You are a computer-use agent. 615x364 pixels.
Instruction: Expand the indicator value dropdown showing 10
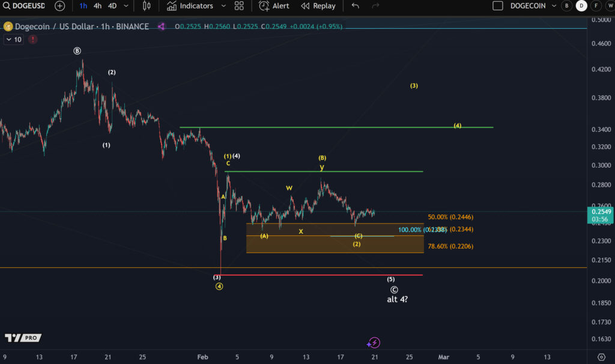[x=13, y=38]
